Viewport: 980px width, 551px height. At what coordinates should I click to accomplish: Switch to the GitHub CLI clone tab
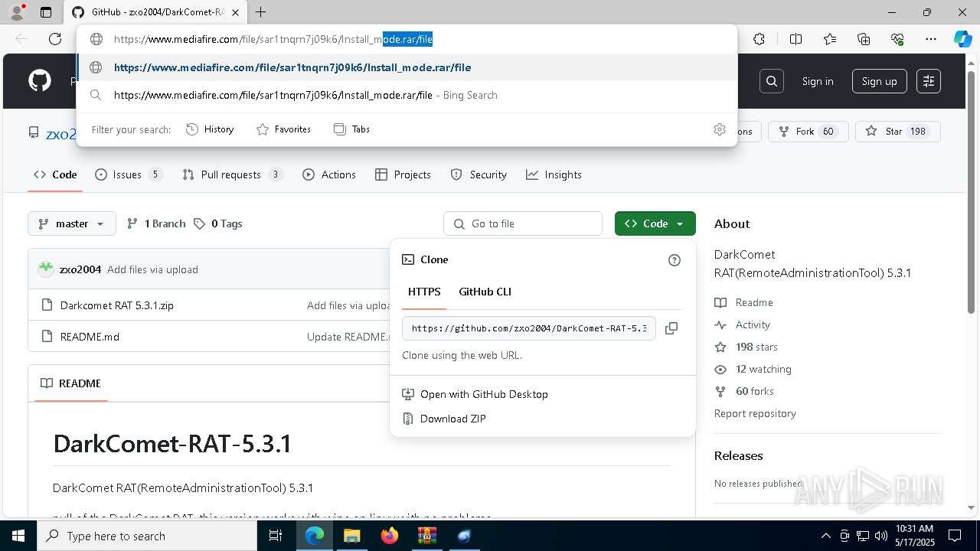[485, 292]
